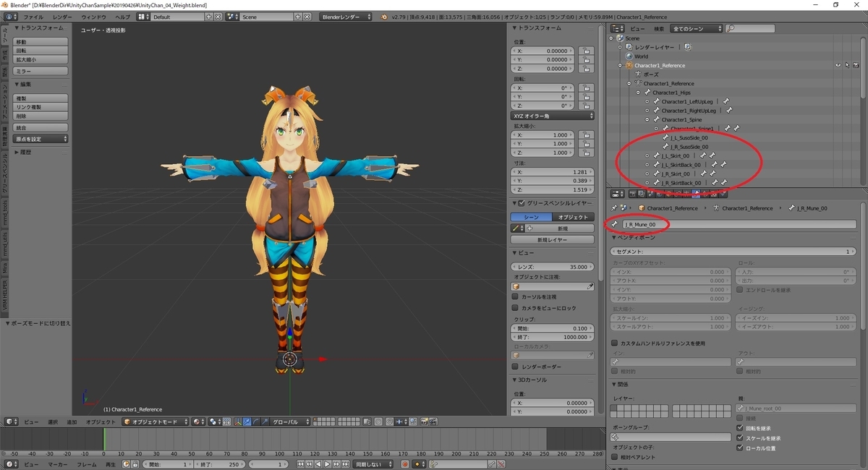The height and width of the screenshot is (470, 868).
Task: Click the 移動 translate button
Action: click(x=41, y=42)
